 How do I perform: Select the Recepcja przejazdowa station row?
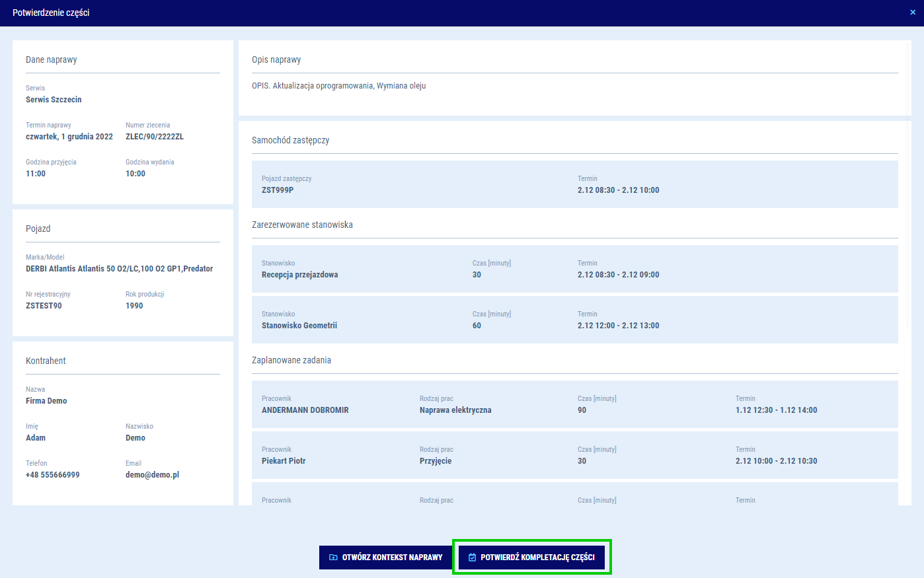coord(574,269)
